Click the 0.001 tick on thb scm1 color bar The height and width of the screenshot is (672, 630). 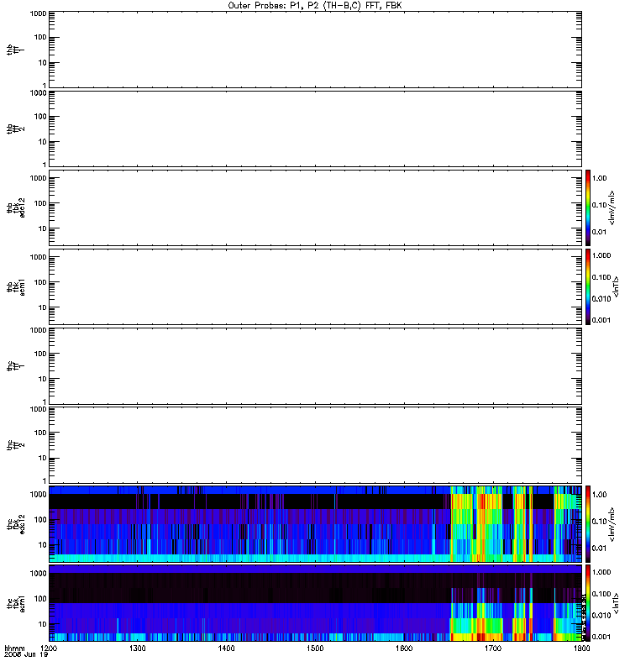pos(601,320)
